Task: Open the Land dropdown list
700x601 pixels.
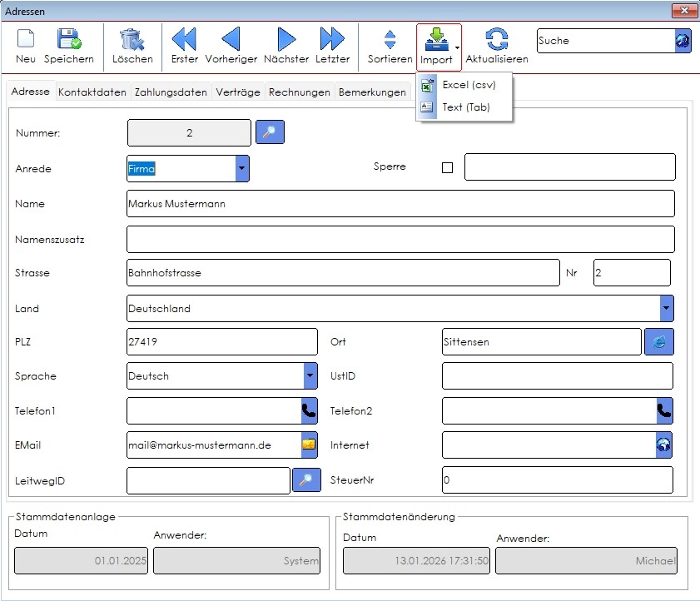Action: [x=666, y=308]
